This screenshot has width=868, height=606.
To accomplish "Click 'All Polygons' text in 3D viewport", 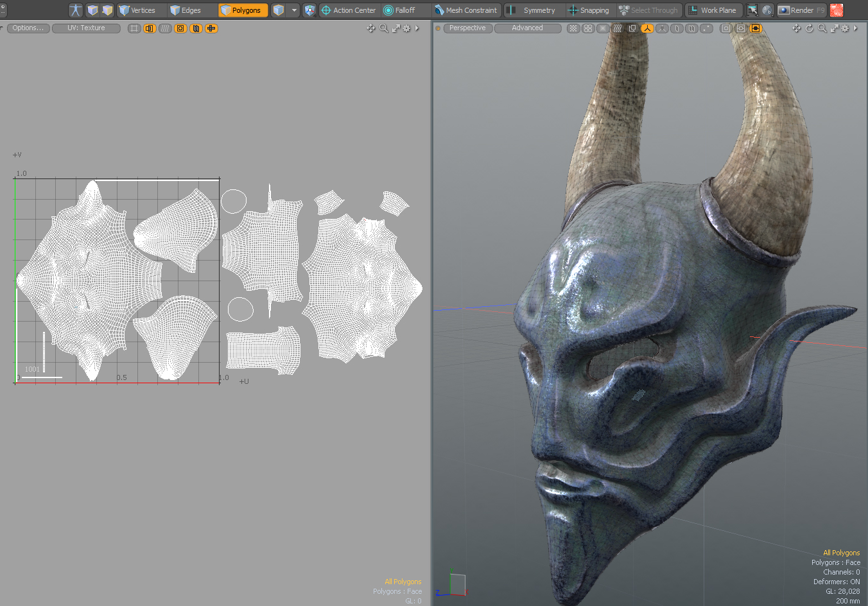I will pos(842,553).
